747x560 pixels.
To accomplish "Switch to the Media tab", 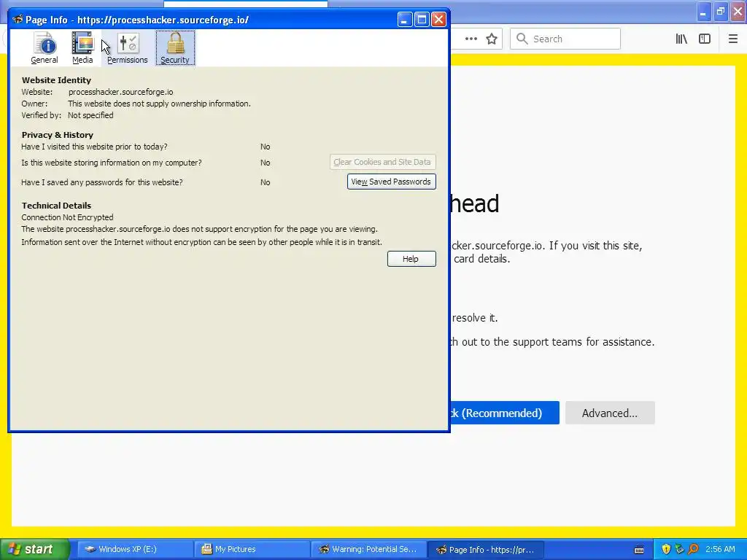I will coord(82,47).
